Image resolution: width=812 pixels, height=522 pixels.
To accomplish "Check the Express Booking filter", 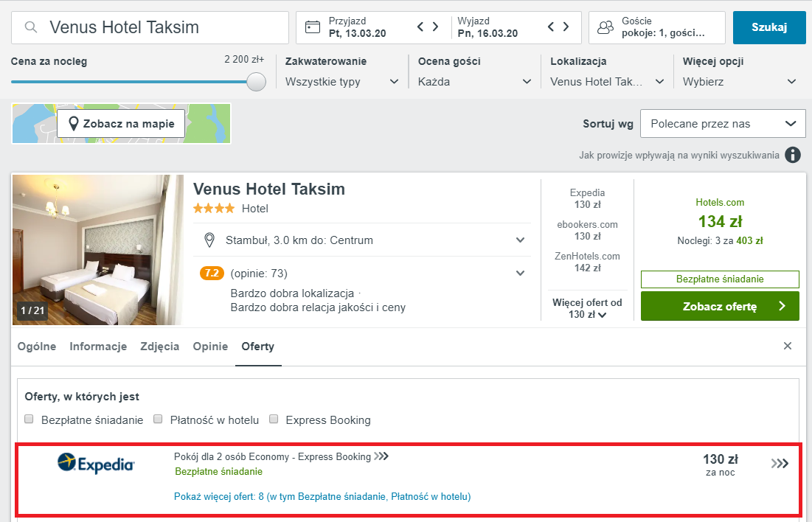I will click(x=274, y=420).
